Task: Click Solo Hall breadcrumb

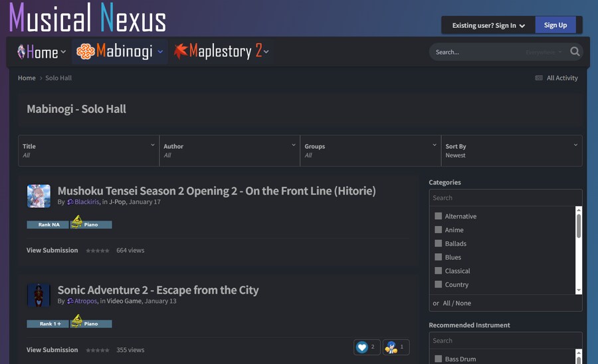Action: 58,78
